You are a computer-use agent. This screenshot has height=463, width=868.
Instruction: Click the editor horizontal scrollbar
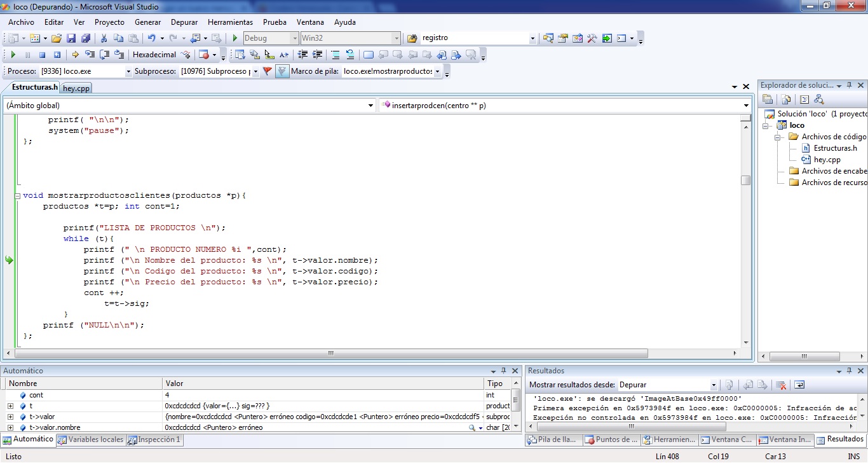(x=331, y=353)
